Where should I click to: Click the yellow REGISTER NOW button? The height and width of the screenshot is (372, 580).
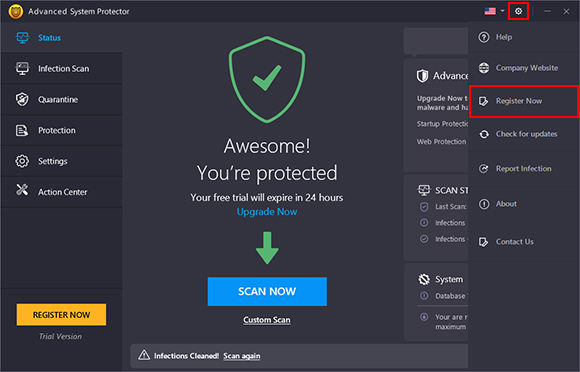(61, 315)
